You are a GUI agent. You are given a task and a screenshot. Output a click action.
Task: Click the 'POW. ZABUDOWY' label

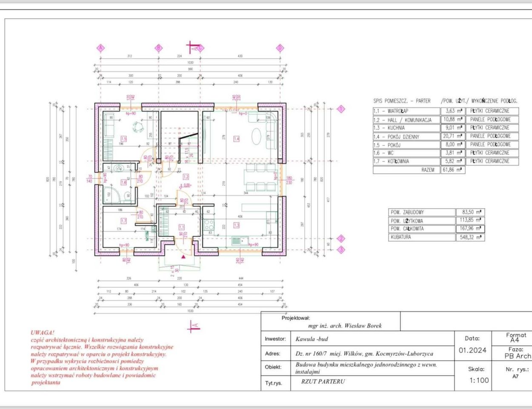(x=407, y=212)
